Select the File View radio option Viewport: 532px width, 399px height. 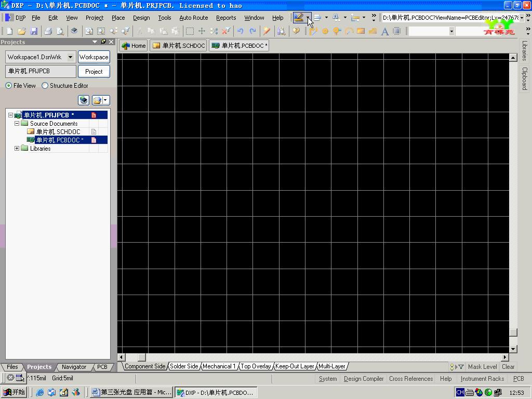pos(8,86)
